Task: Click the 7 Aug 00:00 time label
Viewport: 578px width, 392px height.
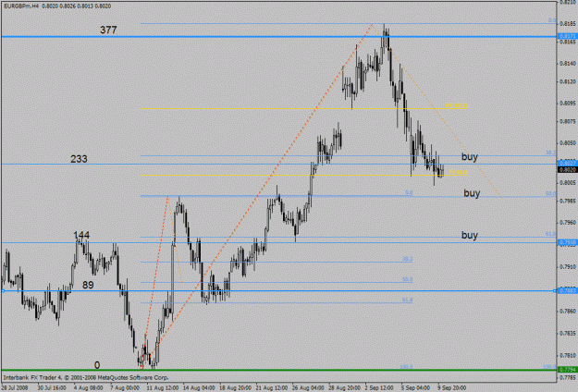Action: 125,387
